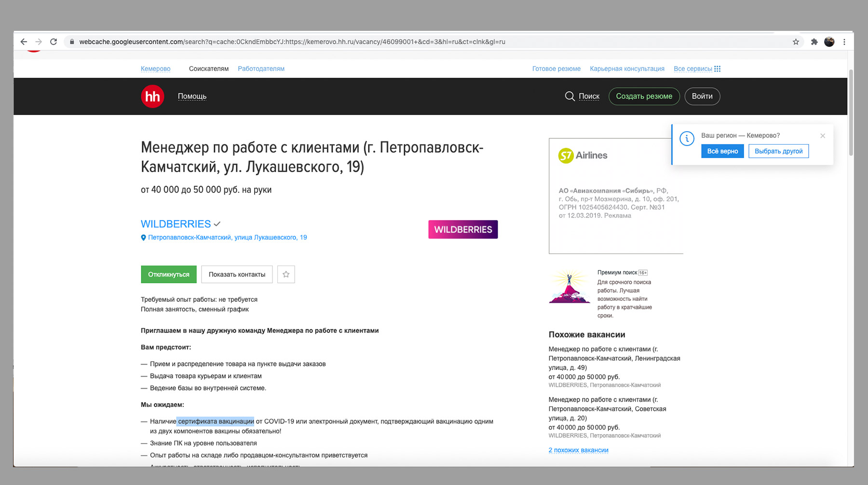
Task: Click the Поиск magnifier icon
Action: (570, 96)
